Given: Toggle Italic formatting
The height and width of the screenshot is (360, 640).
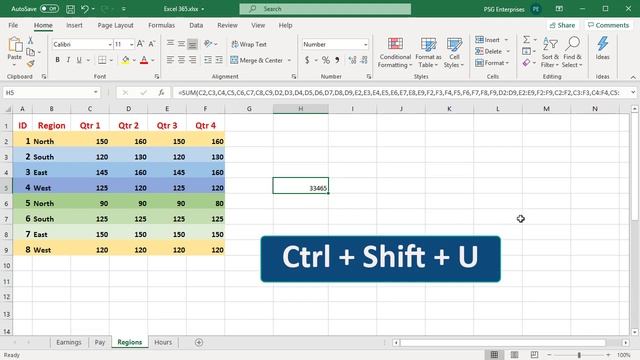Looking at the screenshot, I should [x=68, y=60].
